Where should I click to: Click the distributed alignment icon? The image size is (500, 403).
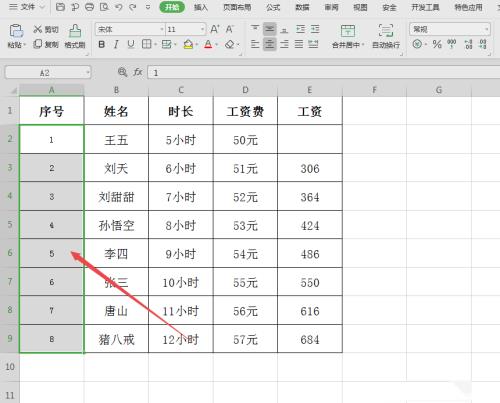point(313,44)
